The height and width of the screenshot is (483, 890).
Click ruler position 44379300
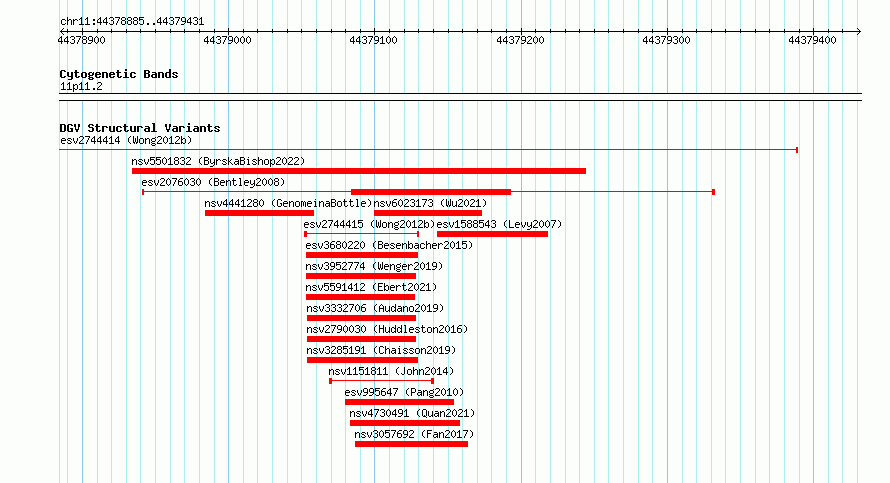(x=666, y=40)
